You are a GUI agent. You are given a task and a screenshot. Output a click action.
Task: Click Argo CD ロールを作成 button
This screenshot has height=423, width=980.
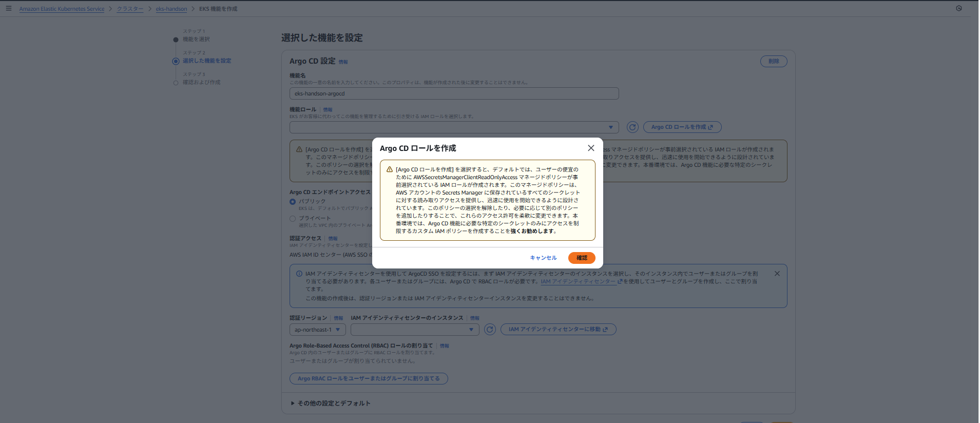click(682, 127)
